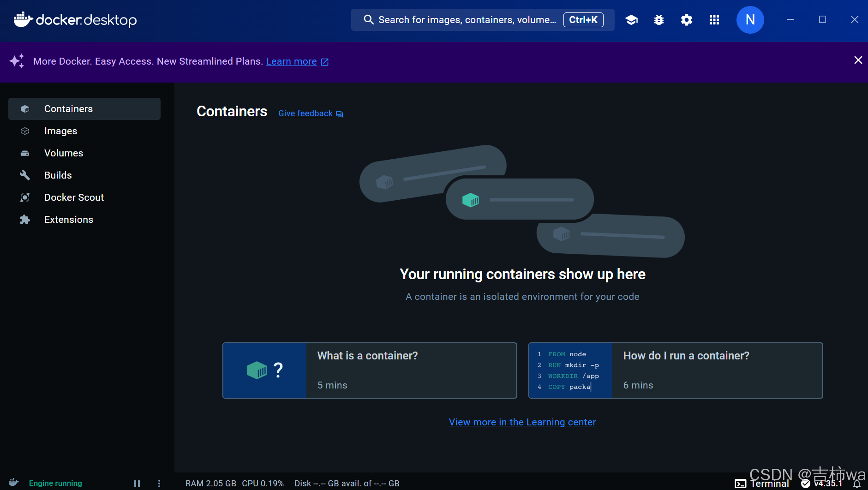Click the Docker Scout sidebar icon
Viewport: 868px width, 490px height.
(25, 197)
